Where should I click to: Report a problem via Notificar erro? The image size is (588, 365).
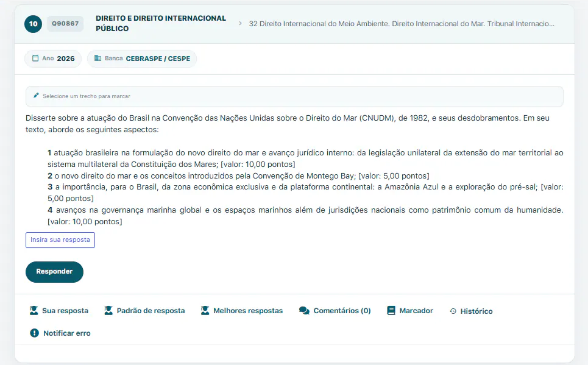(x=60, y=333)
